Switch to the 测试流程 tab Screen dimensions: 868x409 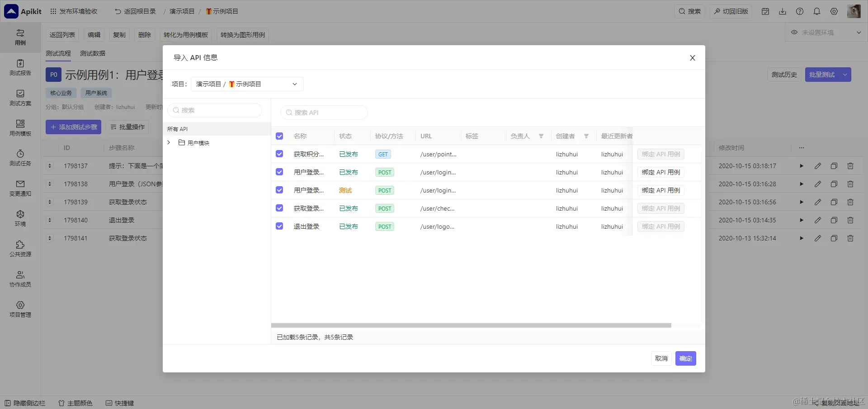58,53
